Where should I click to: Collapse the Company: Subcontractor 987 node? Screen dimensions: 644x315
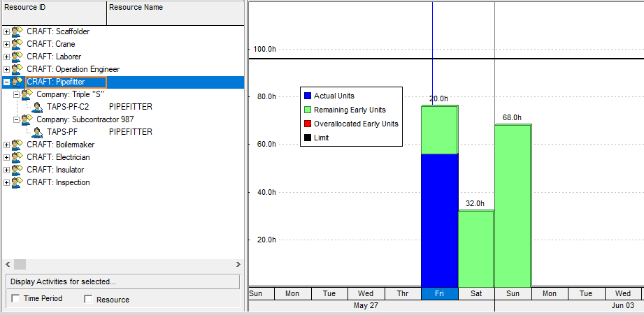pos(17,120)
